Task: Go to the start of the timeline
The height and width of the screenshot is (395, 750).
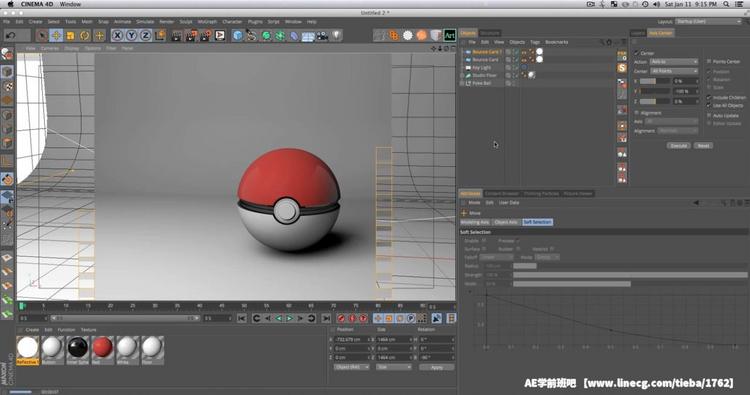Action: [x=242, y=318]
